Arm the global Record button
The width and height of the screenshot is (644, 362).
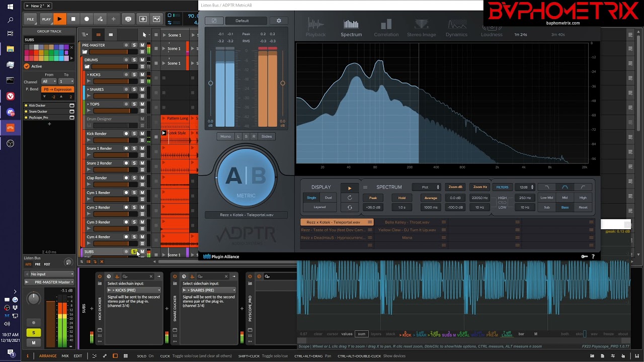click(x=87, y=19)
